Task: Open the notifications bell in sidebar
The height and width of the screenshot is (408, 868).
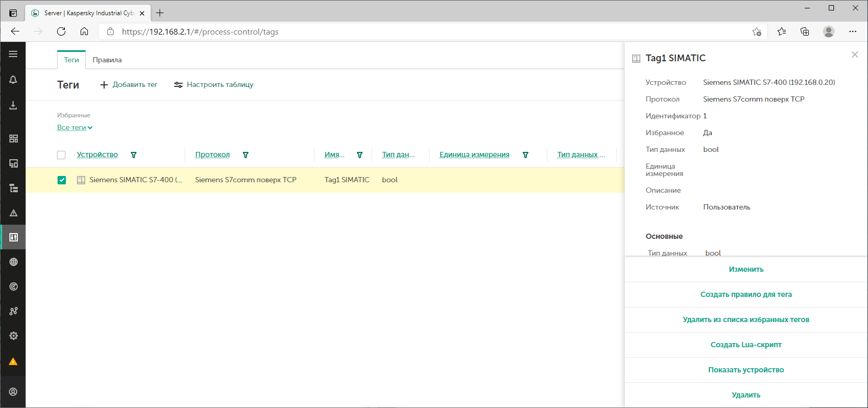Action: coord(13,80)
